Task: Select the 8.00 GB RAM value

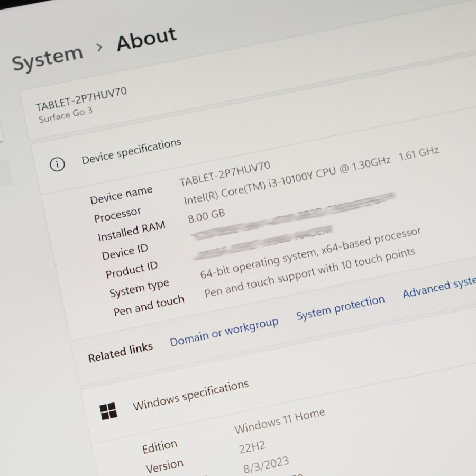Action: tap(206, 216)
